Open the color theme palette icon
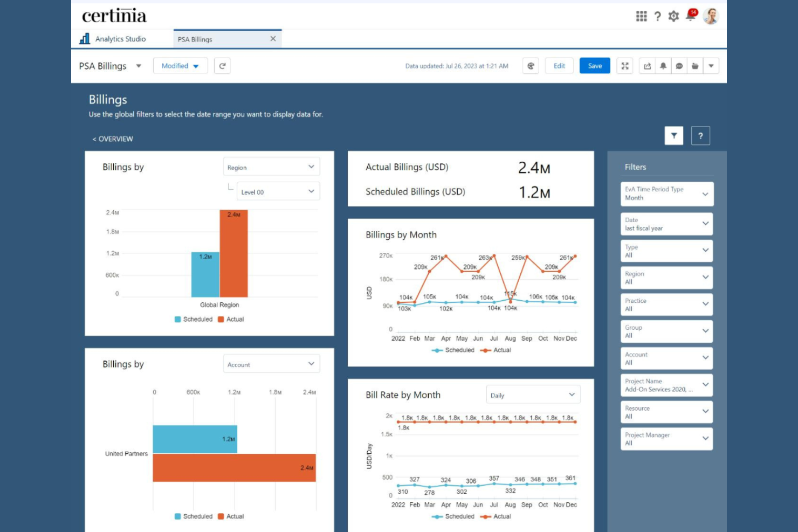 click(x=531, y=66)
